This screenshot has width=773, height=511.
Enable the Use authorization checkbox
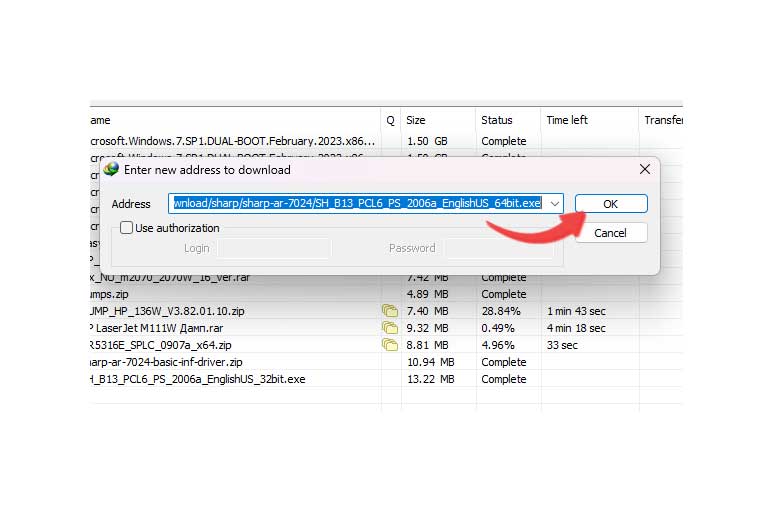point(127,228)
